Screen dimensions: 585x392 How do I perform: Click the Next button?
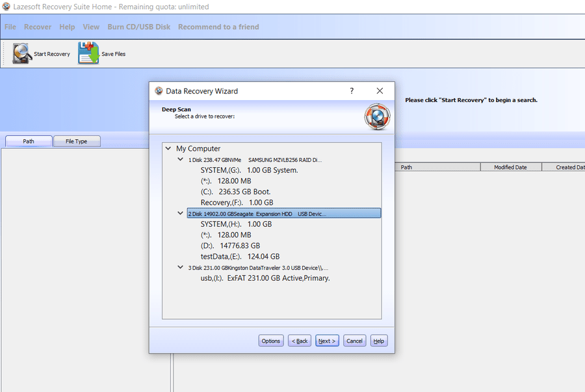tap(327, 341)
